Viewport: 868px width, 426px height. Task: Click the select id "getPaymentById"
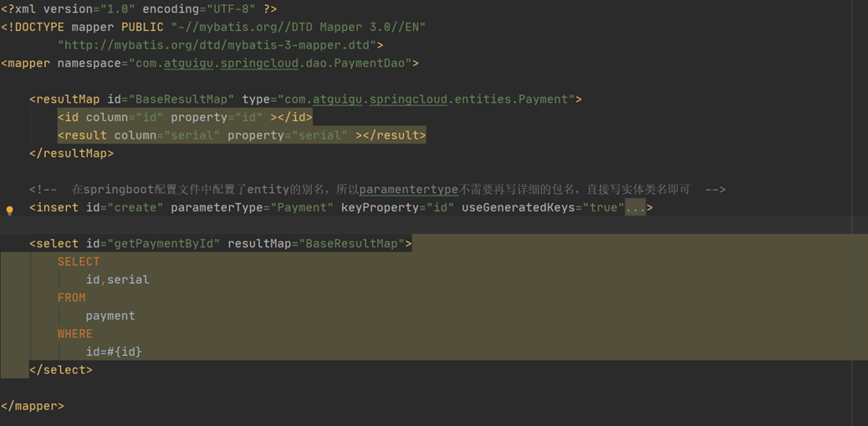tap(164, 243)
